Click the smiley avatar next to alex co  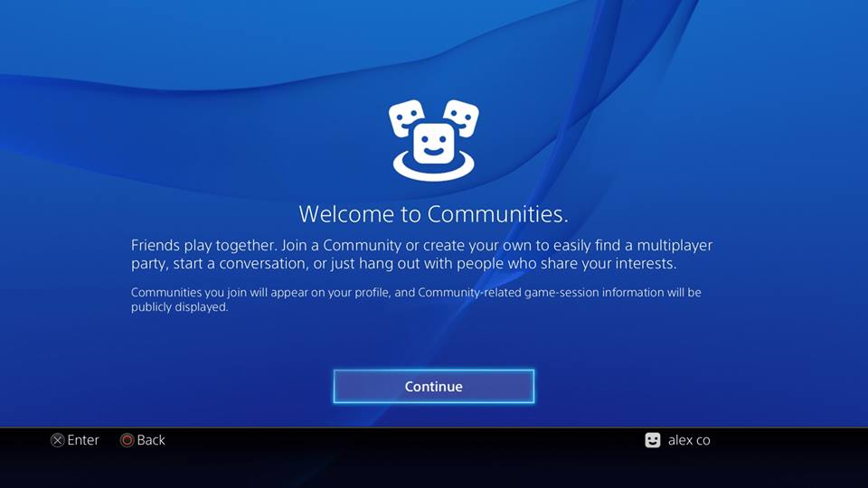653,440
